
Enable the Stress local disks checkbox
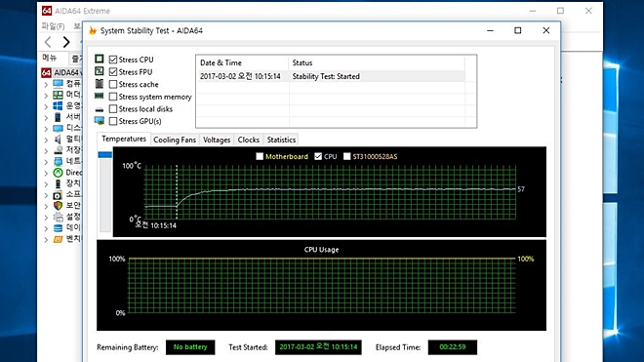point(113,109)
